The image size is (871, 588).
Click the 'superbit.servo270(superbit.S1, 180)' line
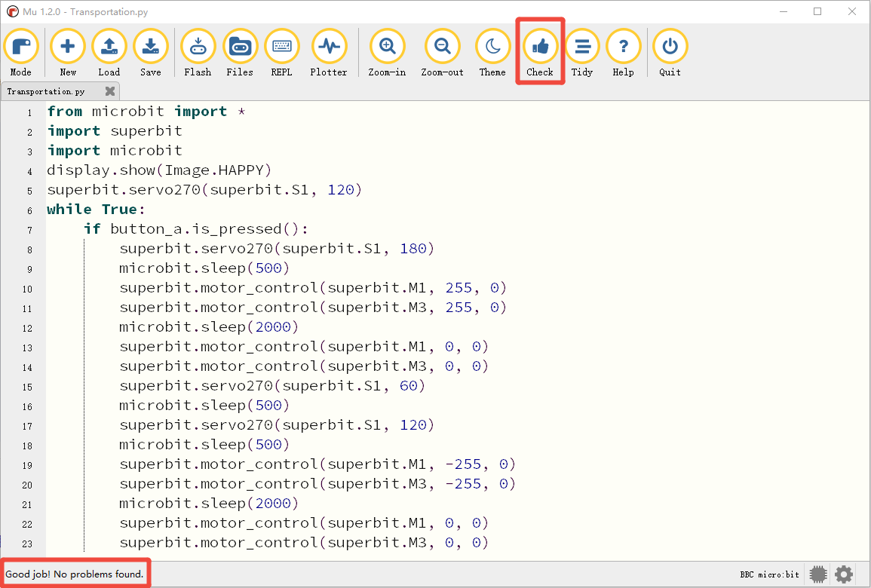[277, 248]
